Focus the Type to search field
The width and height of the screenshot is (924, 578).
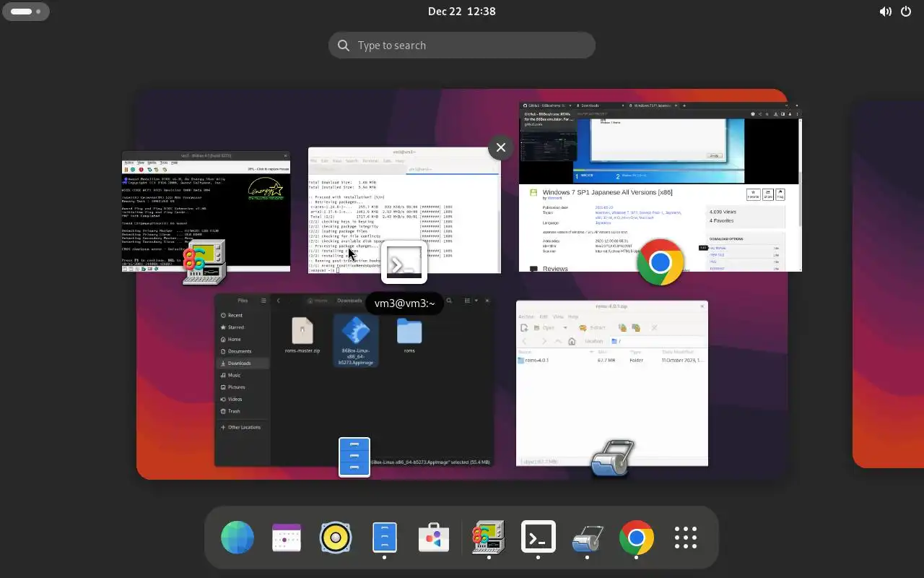click(462, 45)
